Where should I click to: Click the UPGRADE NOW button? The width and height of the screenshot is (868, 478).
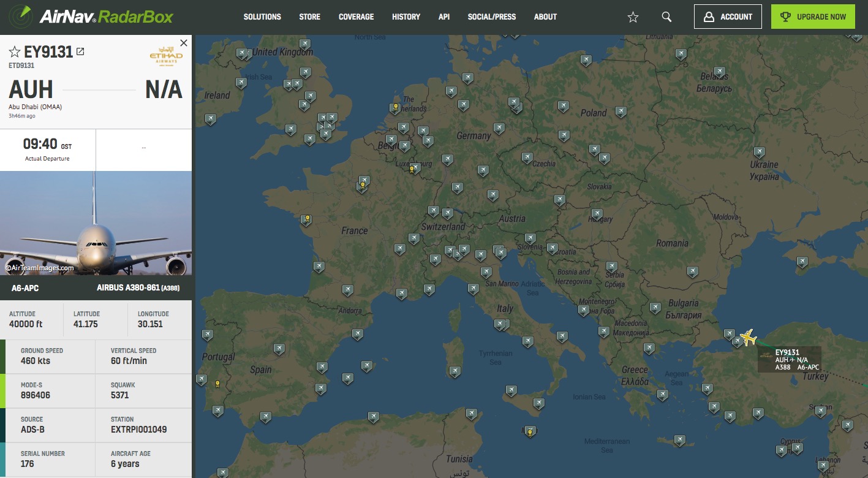point(813,17)
